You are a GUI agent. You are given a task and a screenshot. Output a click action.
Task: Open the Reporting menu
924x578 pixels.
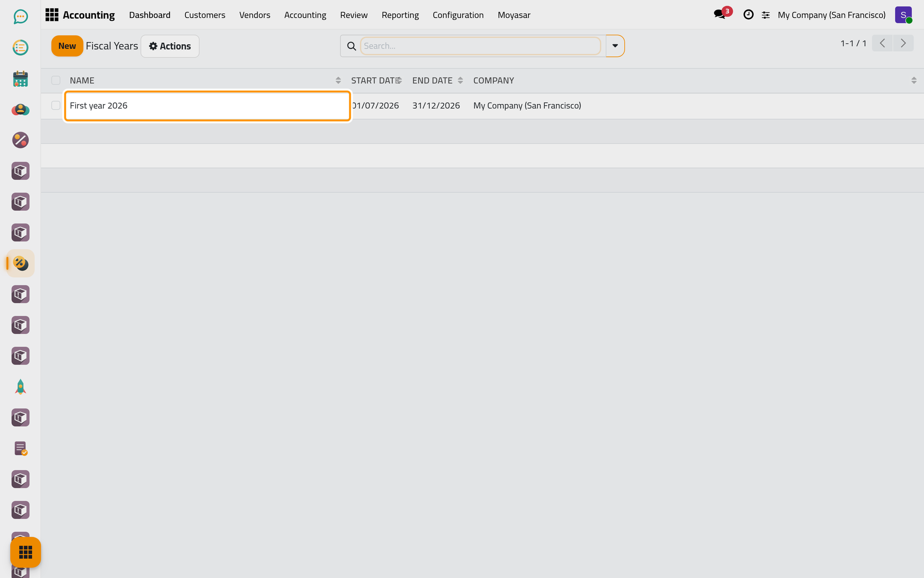point(400,15)
